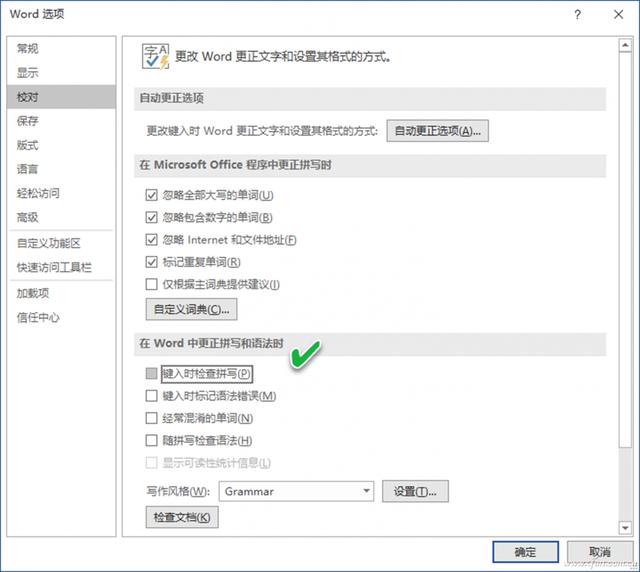This screenshot has height=572, width=640.
Task: Click the help question mark icon
Action: pos(577,15)
